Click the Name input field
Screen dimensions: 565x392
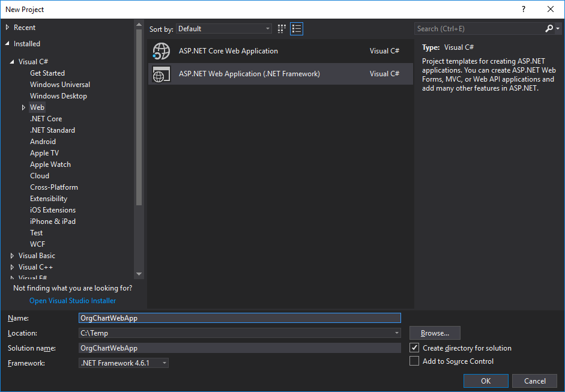[240, 318]
